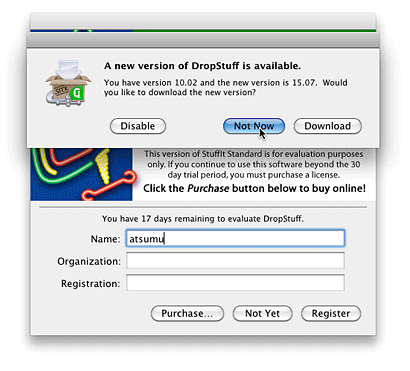Click the StuffIt neon artwork image
410x371 pixels.
[x=81, y=174]
